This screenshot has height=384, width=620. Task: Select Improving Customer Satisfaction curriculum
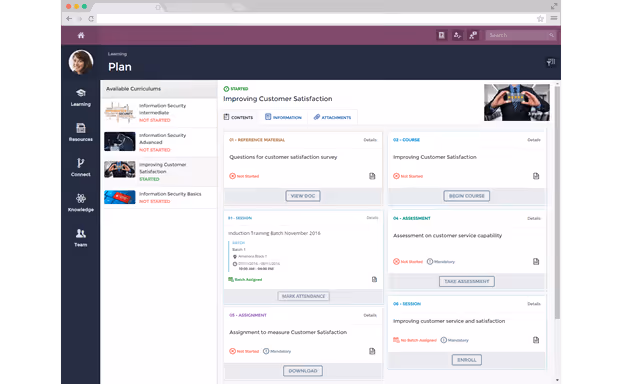pos(159,172)
